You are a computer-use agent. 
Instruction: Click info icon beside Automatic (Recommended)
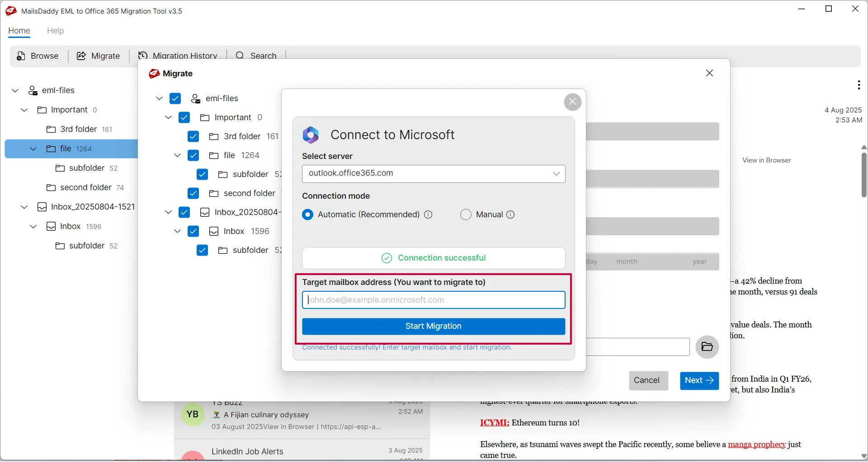(428, 215)
